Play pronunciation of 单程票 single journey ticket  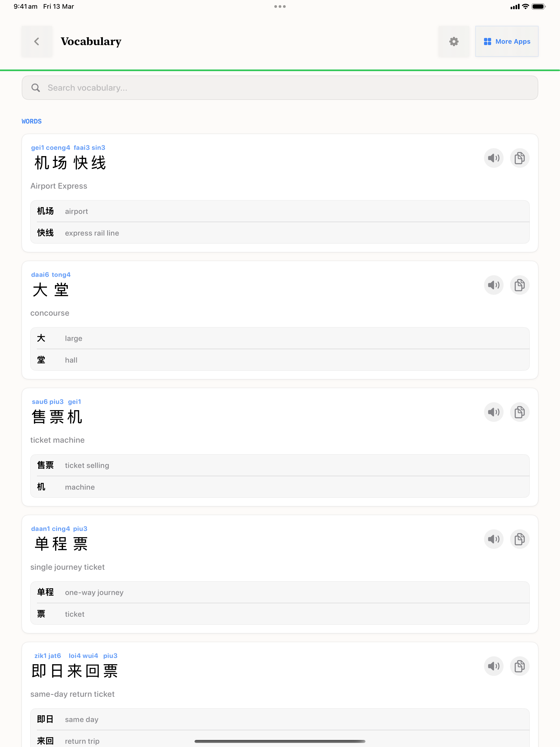494,539
